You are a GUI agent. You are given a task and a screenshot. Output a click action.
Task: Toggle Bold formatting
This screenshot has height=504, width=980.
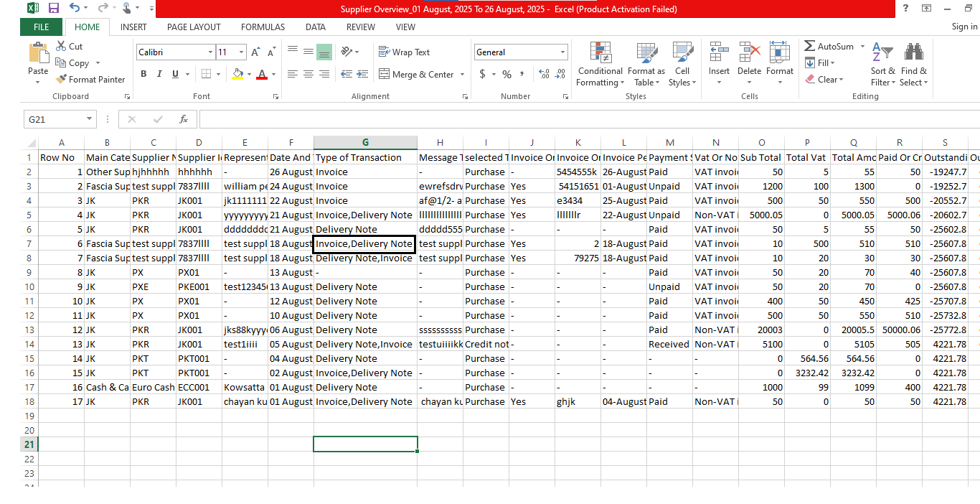(x=143, y=74)
